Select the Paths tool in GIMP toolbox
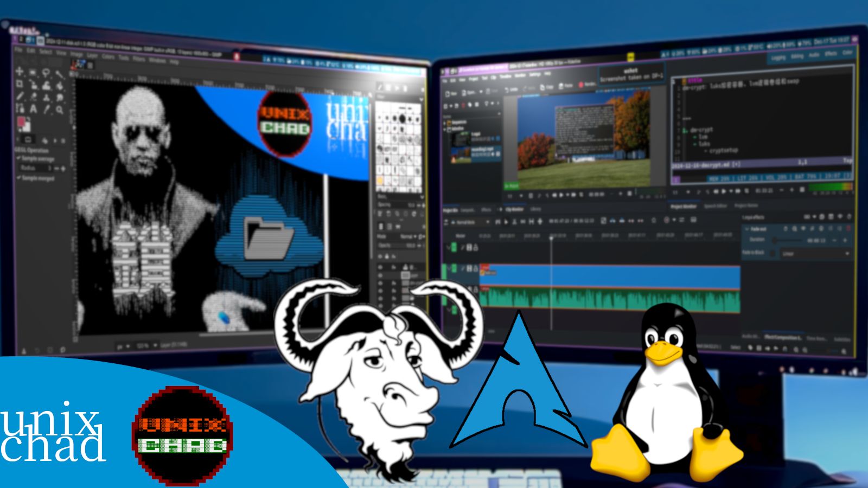 [x=20, y=108]
